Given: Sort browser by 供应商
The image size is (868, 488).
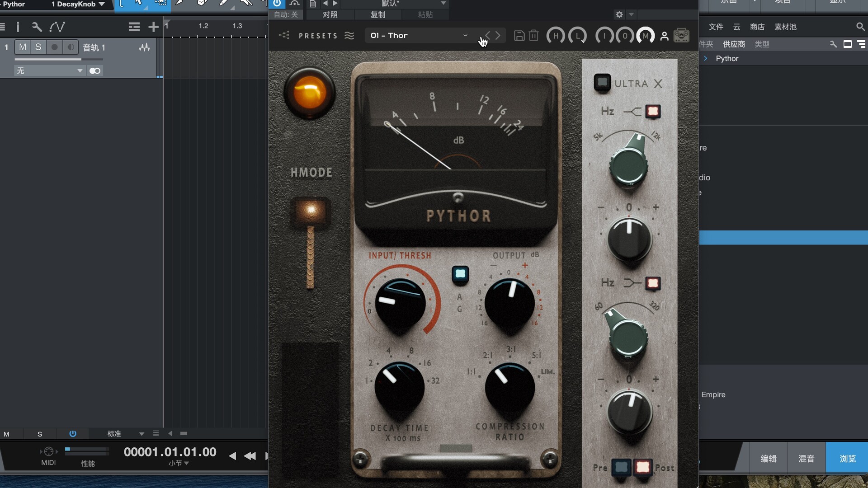Looking at the screenshot, I should 734,44.
